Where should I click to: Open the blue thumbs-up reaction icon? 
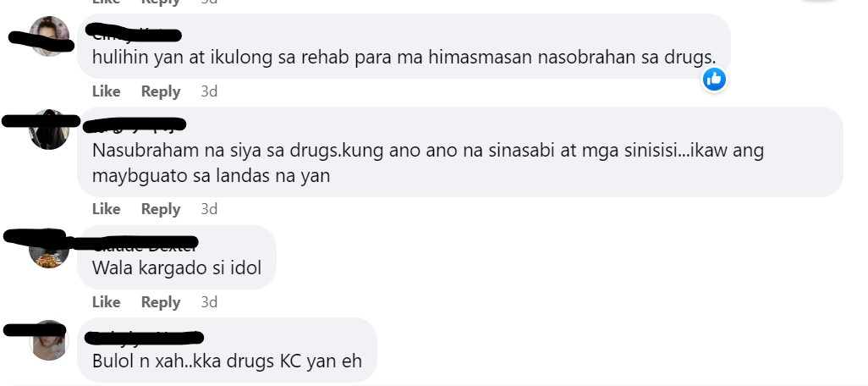pyautogui.click(x=714, y=80)
